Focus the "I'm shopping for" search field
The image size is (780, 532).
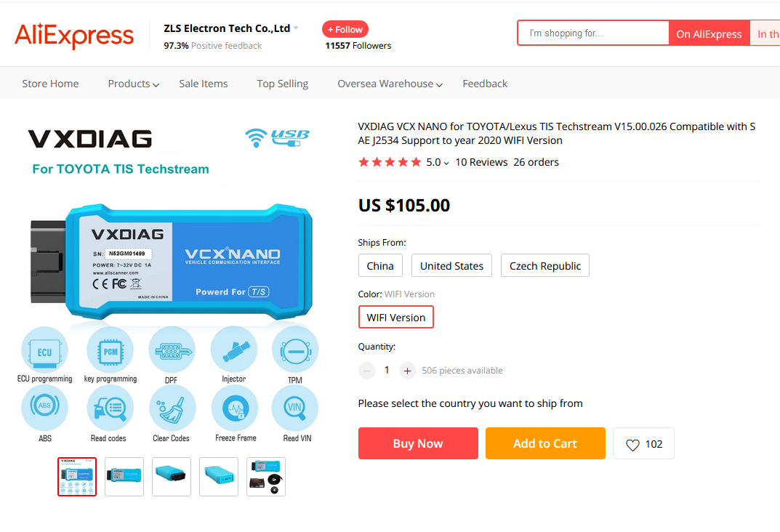593,33
